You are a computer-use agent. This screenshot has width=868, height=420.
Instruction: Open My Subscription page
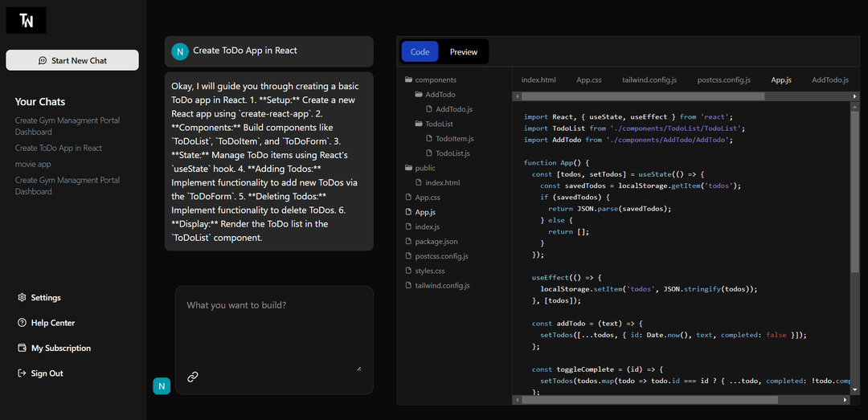pyautogui.click(x=55, y=348)
